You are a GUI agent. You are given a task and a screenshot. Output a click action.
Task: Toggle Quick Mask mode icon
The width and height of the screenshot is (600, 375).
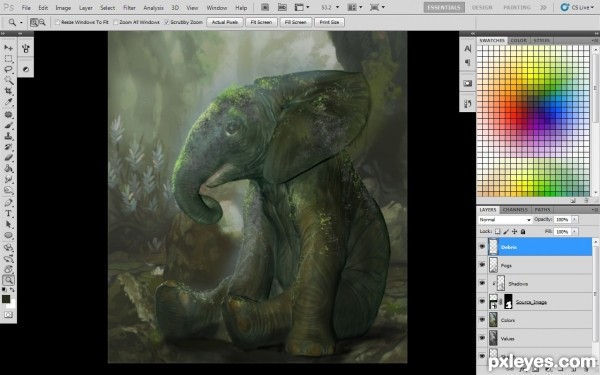click(x=8, y=315)
